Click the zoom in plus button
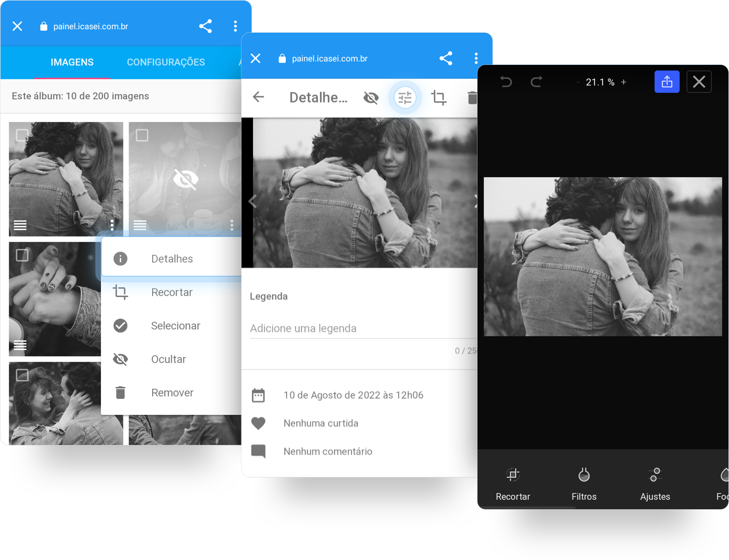This screenshot has height=560, width=729. point(624,82)
